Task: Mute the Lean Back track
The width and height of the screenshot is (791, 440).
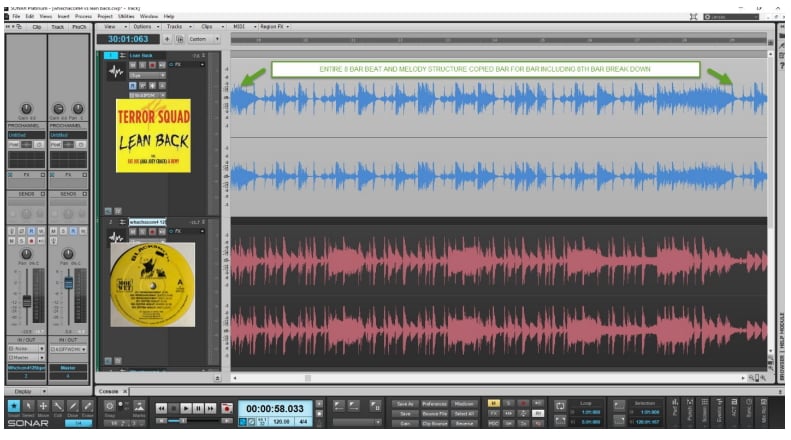Action: (x=133, y=65)
